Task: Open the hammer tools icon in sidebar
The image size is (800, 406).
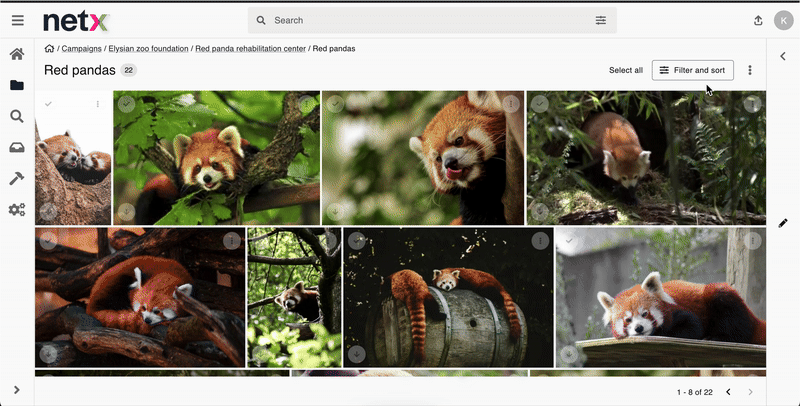Action: click(x=17, y=179)
